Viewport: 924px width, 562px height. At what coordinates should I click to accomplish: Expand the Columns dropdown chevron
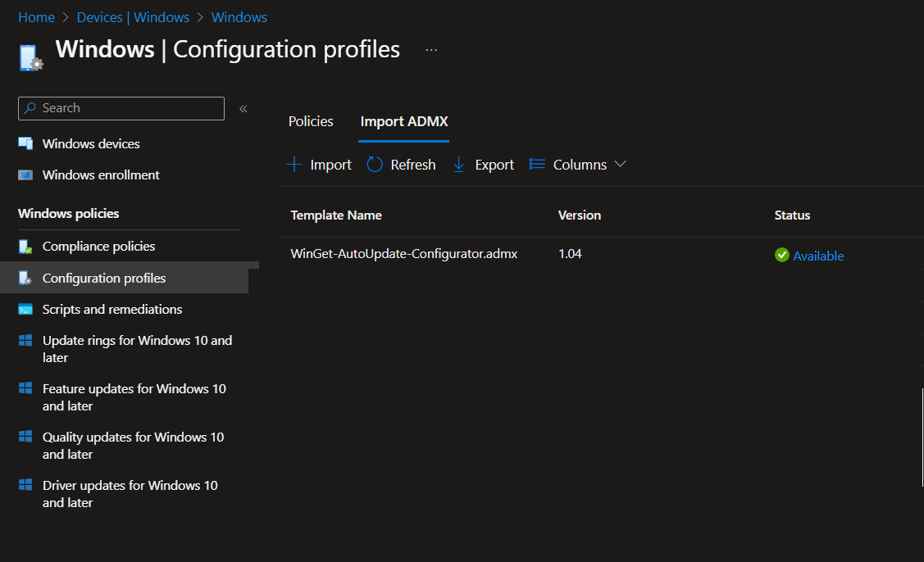pos(621,165)
